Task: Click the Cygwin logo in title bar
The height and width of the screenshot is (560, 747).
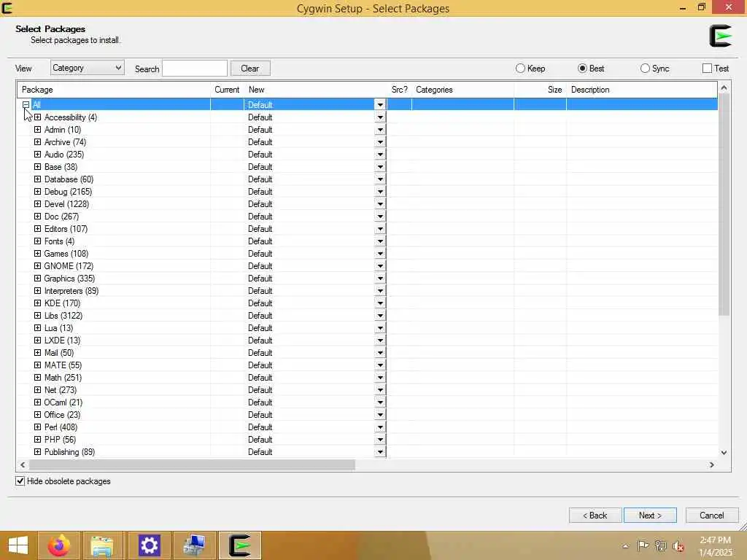Action: 7,7
